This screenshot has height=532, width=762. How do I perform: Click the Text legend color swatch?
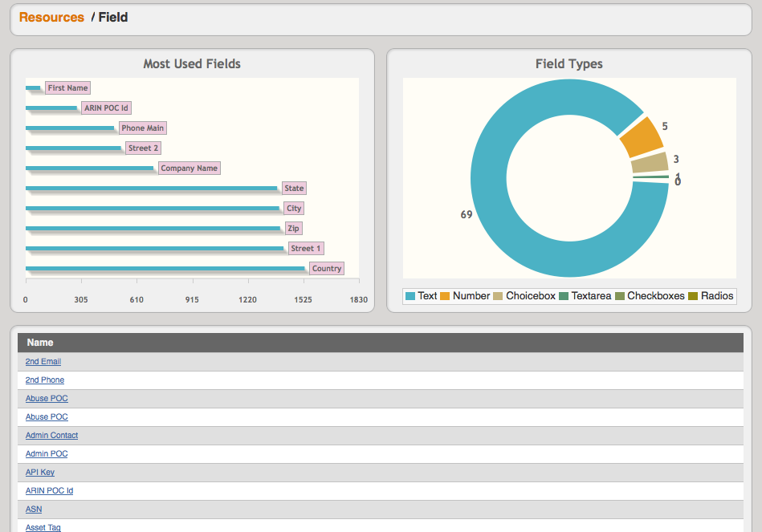pos(410,296)
